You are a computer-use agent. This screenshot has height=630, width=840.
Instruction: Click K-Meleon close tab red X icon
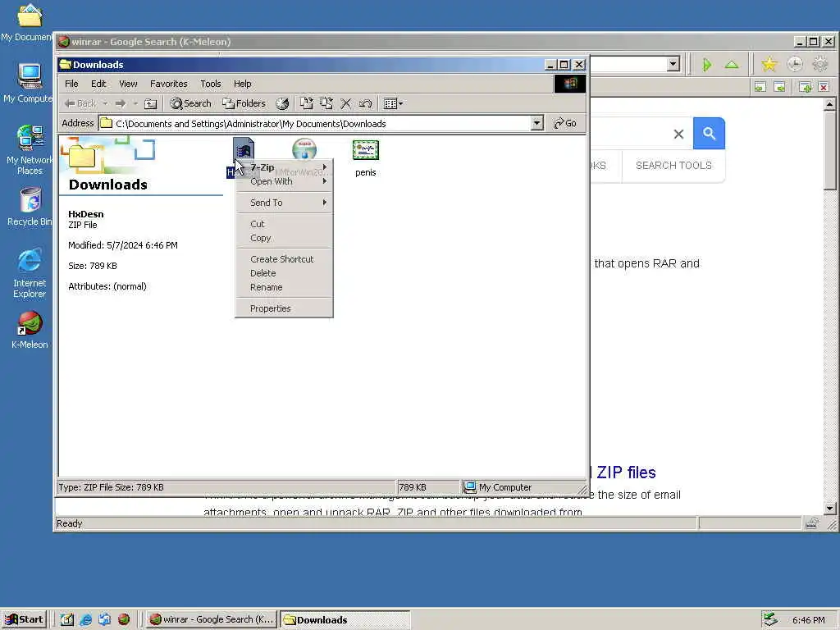click(x=824, y=87)
